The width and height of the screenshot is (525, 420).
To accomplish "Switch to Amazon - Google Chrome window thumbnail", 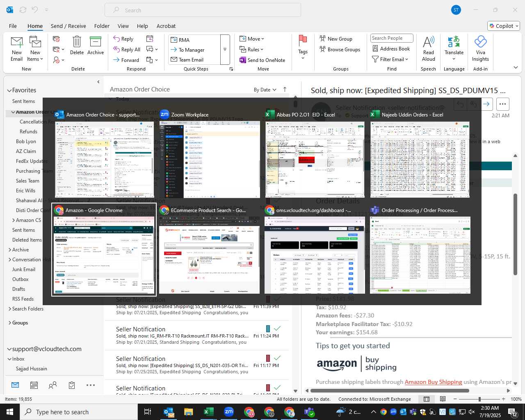I will (x=104, y=250).
